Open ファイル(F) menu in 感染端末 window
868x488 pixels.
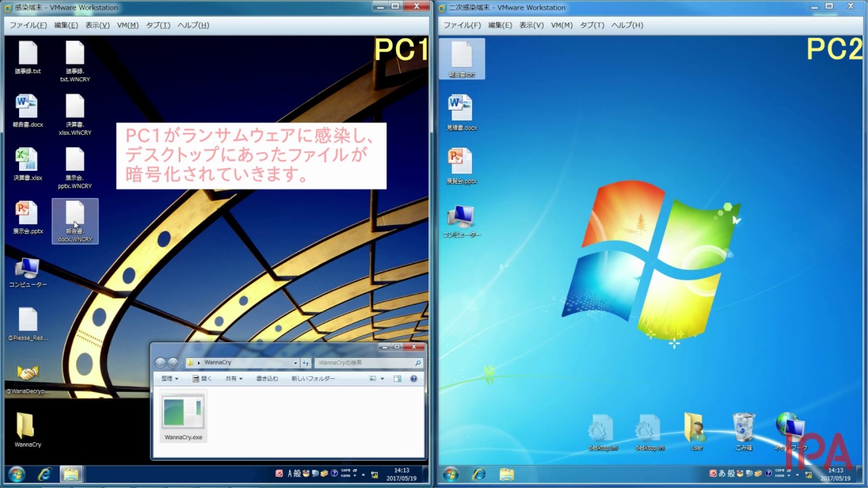[x=28, y=25]
